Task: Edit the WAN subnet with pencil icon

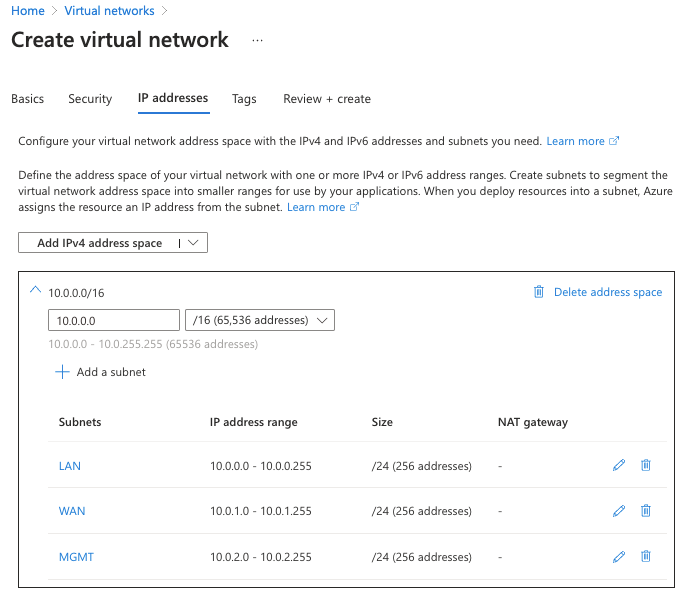Action: [619, 510]
